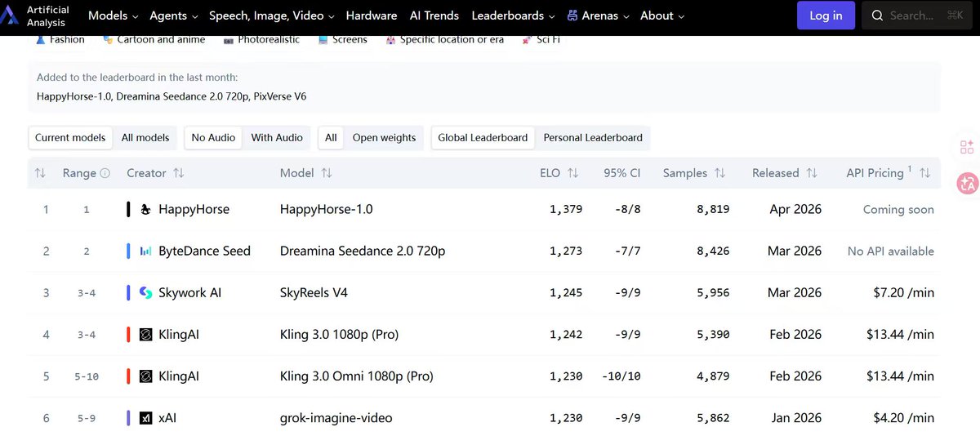The width and height of the screenshot is (980, 436).
Task: Open SkyReels V4 model entry
Action: click(x=314, y=292)
